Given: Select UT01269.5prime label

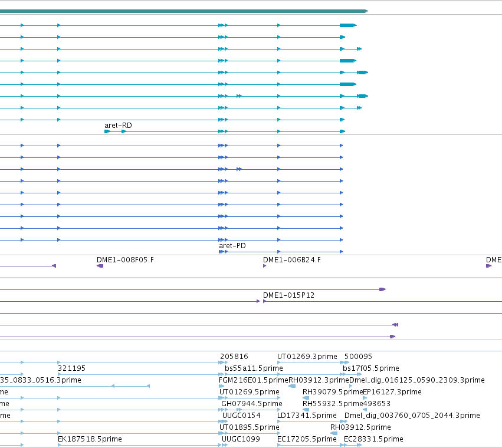Looking at the screenshot, I should click(250, 392).
